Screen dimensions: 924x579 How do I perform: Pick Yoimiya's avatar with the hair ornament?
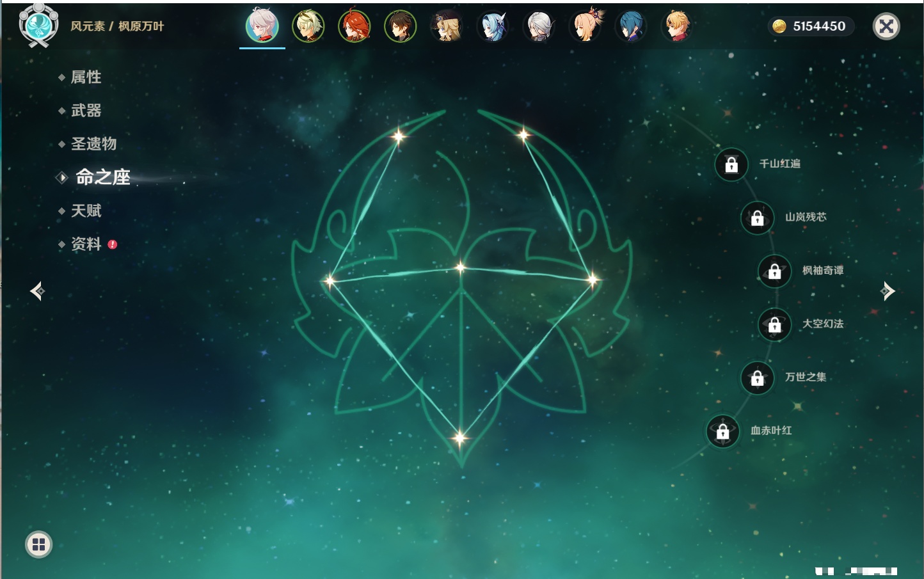[585, 27]
